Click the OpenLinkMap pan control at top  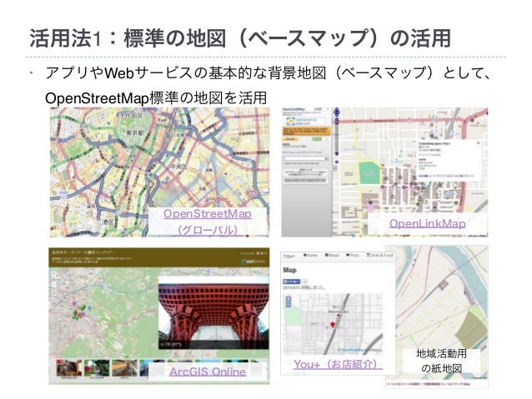pyautogui.click(x=337, y=112)
